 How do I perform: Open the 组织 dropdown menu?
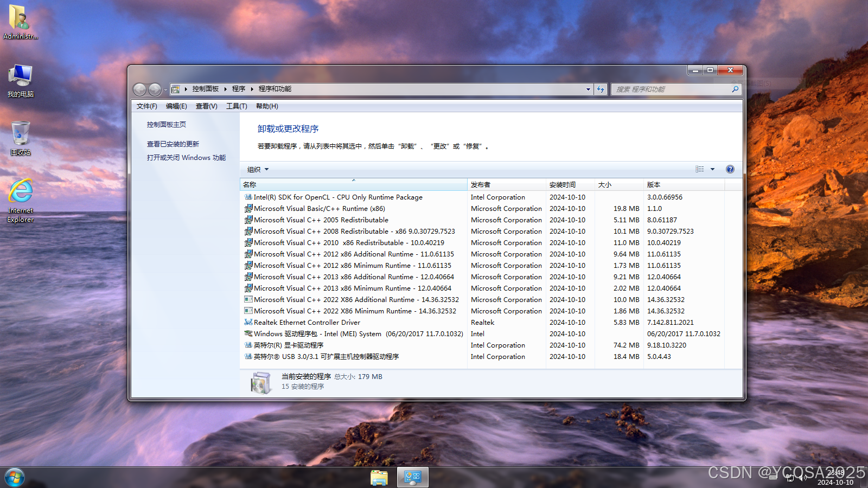tap(258, 170)
